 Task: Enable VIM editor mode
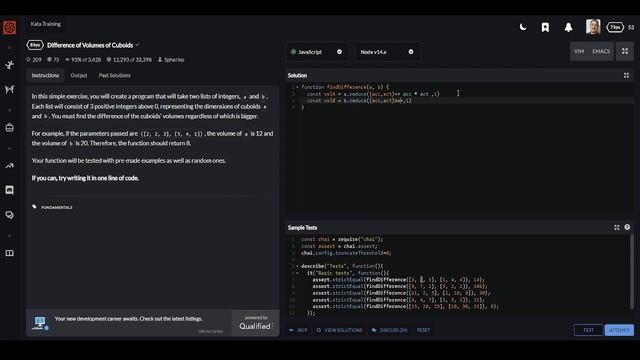[x=579, y=51]
